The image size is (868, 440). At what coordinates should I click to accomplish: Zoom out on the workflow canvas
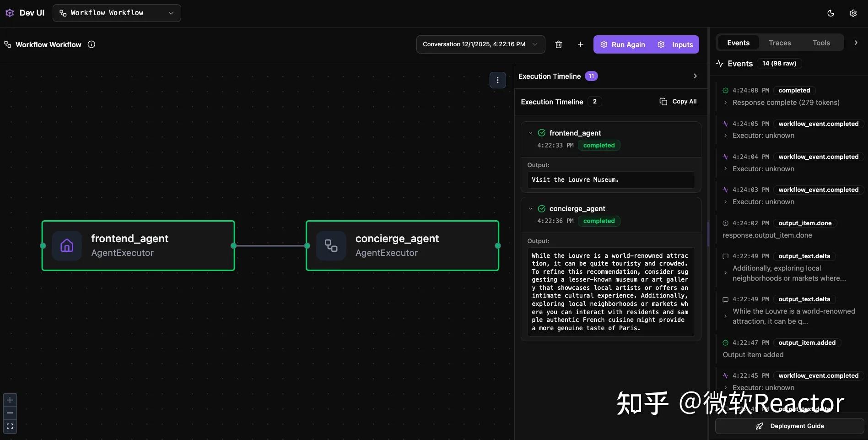(x=10, y=413)
